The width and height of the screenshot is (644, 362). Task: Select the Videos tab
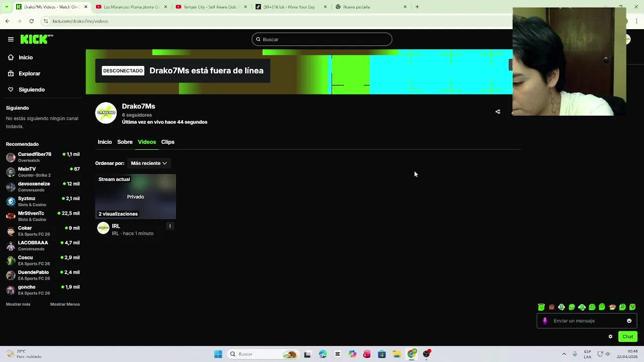(147, 142)
